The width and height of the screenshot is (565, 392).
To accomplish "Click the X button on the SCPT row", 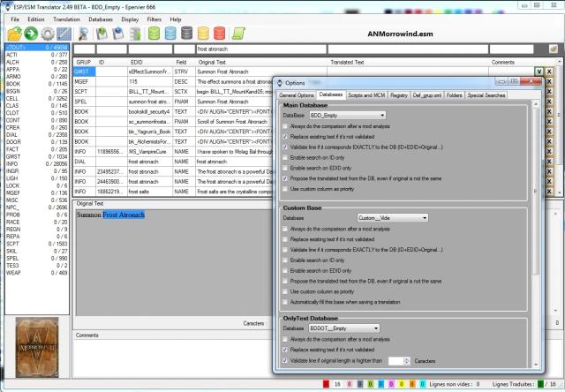I will pos(549,92).
